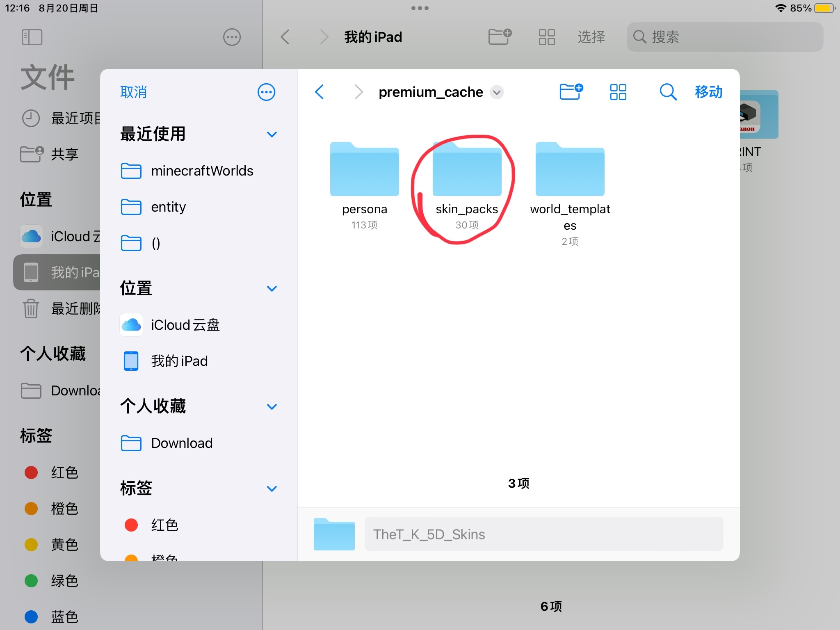Viewport: 840px width, 630px height.
Task: Go forward with the grey chevron in dialog
Action: tap(358, 92)
